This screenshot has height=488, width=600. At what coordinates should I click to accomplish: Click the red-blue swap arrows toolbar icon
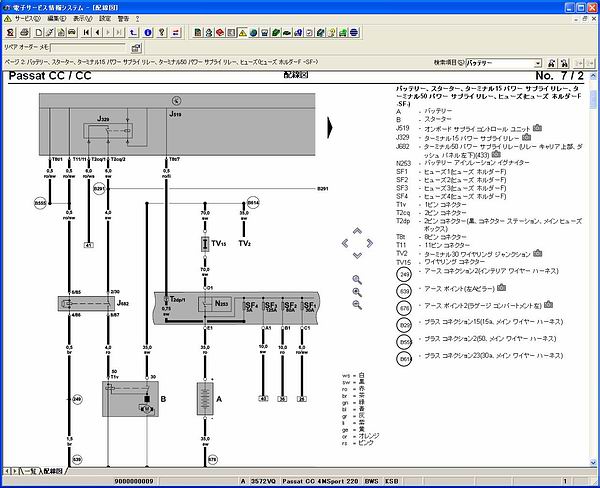tap(176, 33)
